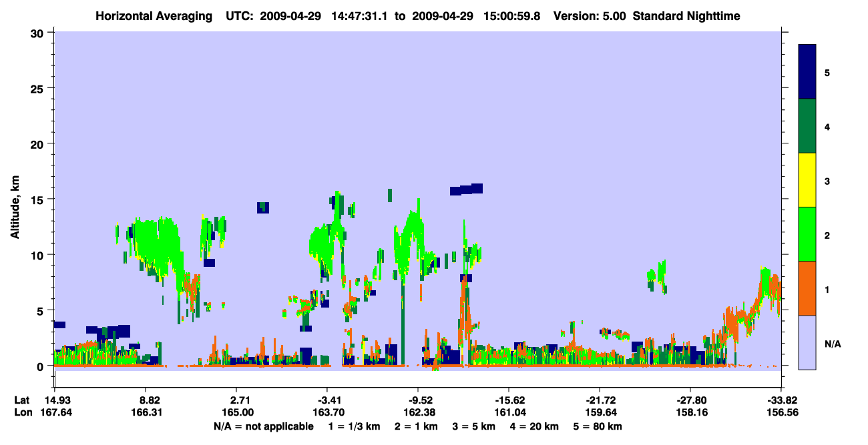This screenshot has width=868, height=445.
Task: Click the 'Lat' row label
Action: click(x=22, y=400)
